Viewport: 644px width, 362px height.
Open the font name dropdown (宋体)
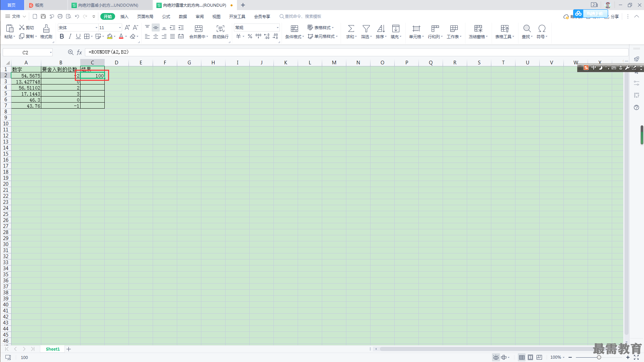[96, 28]
